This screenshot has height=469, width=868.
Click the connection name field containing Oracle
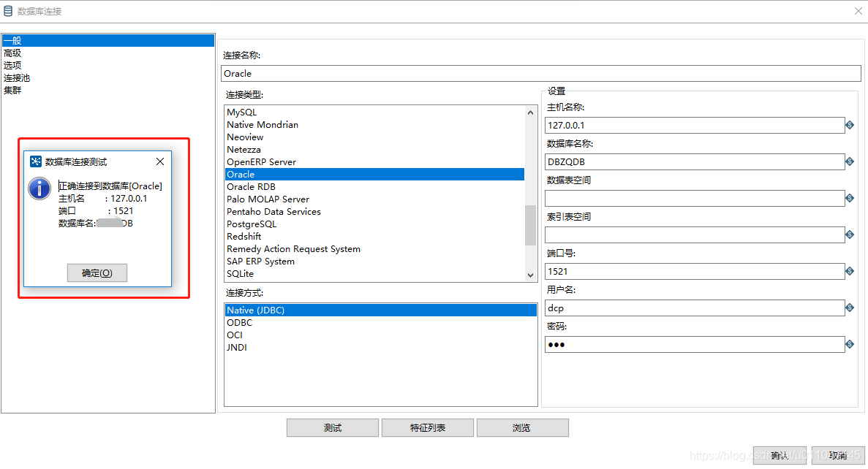pos(541,74)
